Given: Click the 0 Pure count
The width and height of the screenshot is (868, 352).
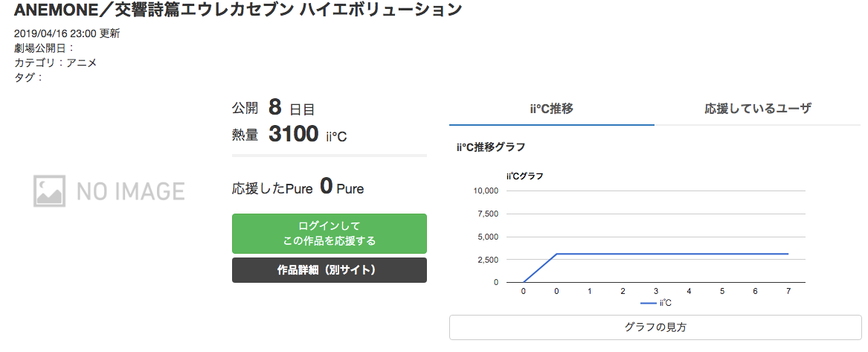Looking at the screenshot, I should pyautogui.click(x=341, y=188).
